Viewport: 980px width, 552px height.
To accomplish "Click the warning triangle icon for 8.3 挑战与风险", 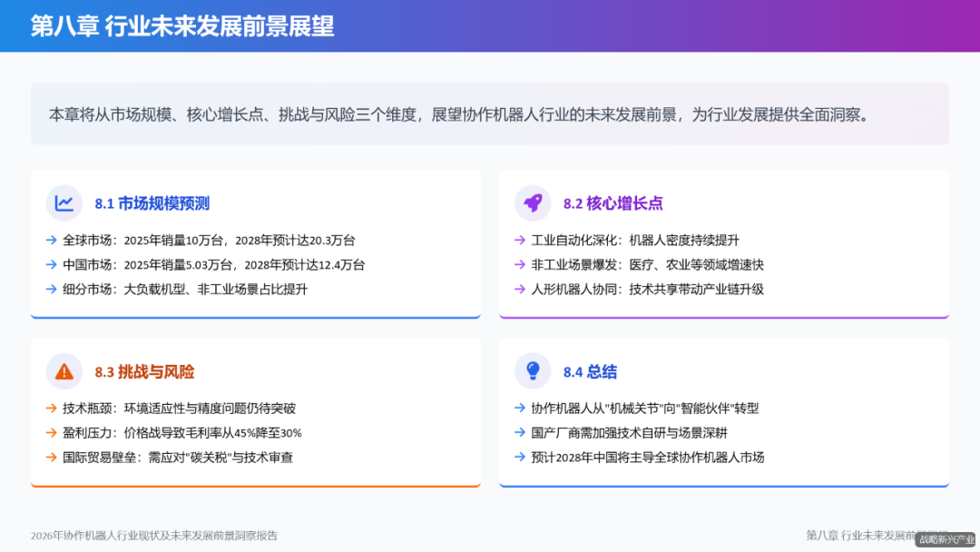I will point(64,370).
